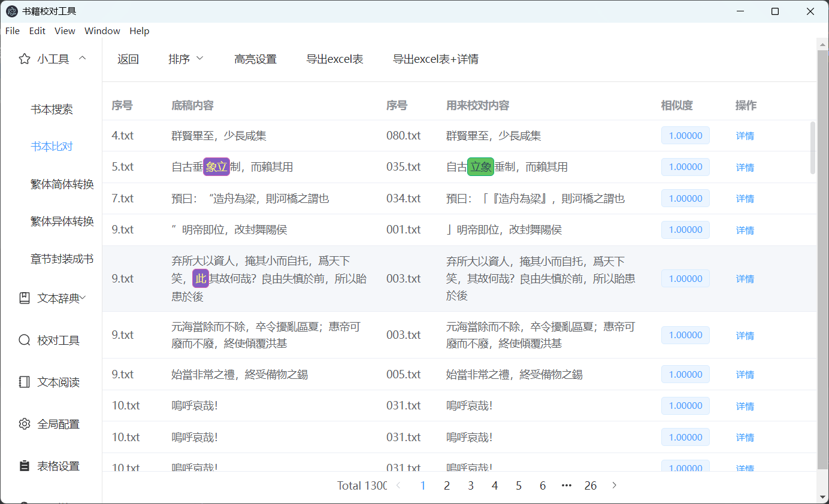The image size is (829, 504).
Task: Open the View menu
Action: click(65, 31)
